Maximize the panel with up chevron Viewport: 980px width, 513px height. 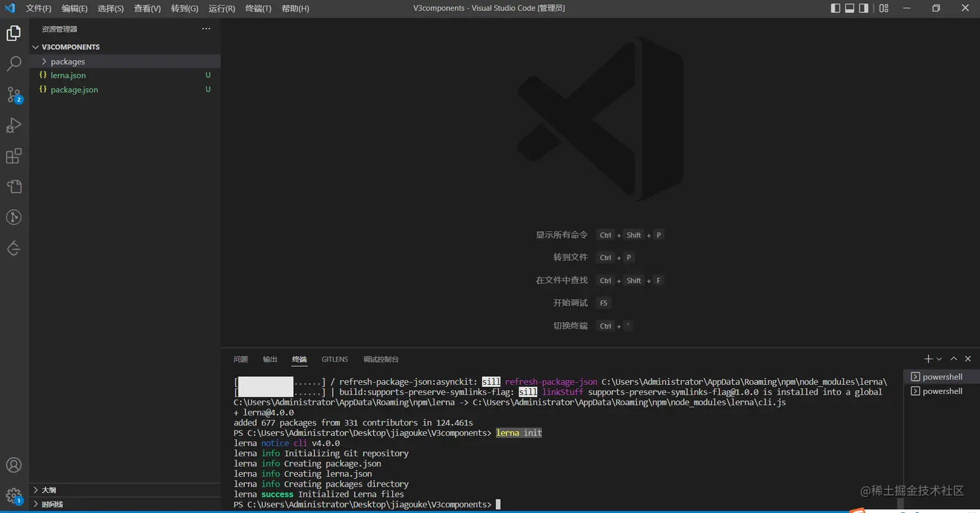(x=953, y=359)
